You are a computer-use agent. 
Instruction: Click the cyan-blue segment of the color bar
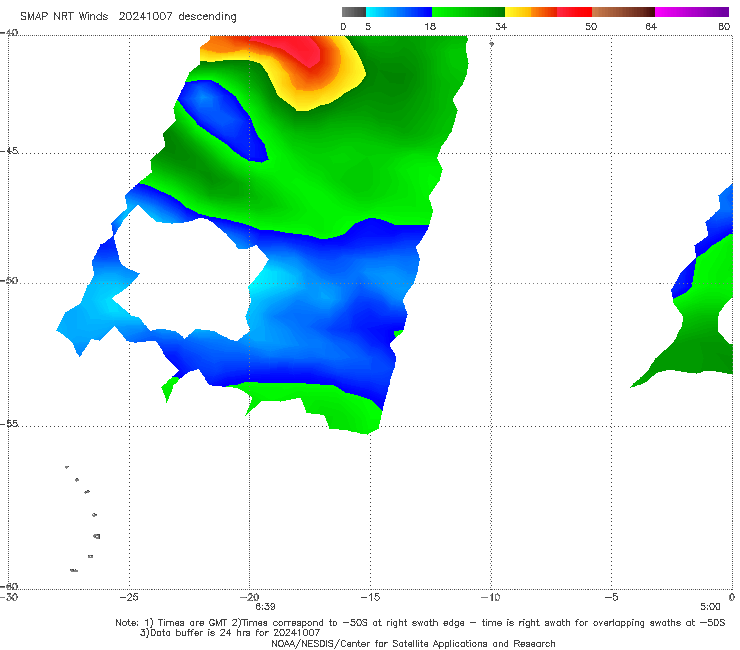399,12
